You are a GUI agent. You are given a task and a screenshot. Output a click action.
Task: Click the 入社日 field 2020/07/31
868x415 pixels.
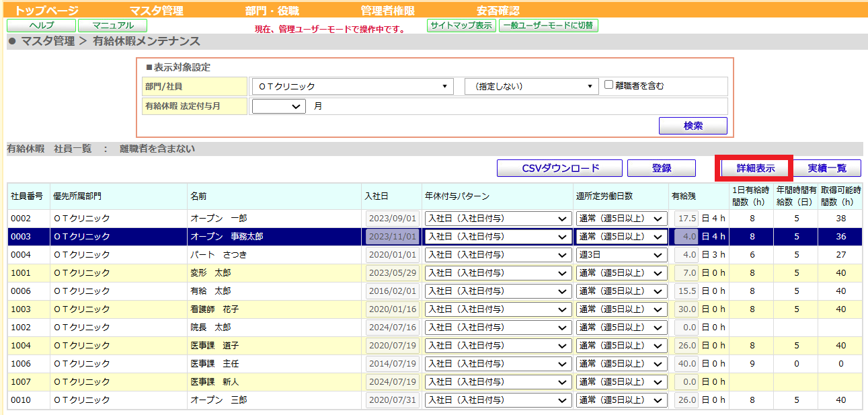click(x=393, y=400)
